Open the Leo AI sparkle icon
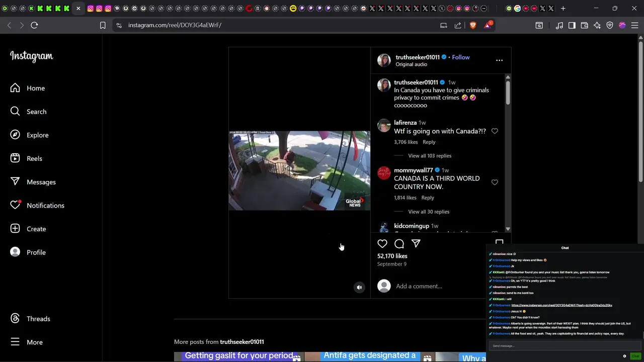 597,25
